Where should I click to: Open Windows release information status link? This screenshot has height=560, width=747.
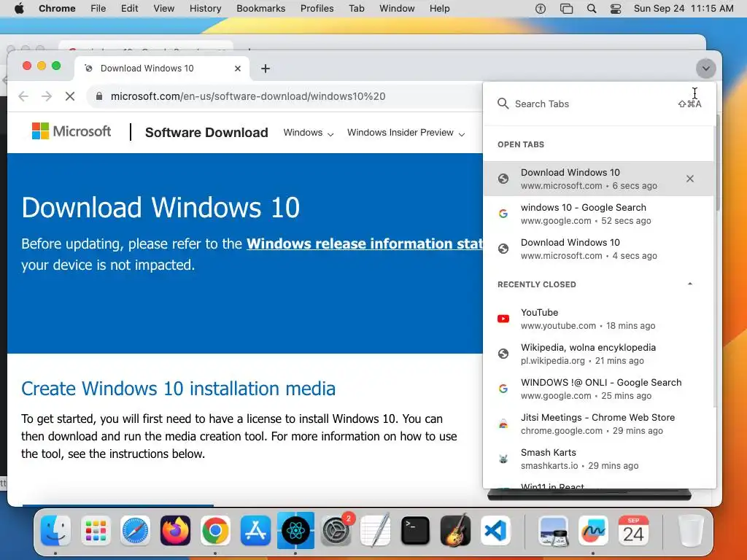point(365,244)
